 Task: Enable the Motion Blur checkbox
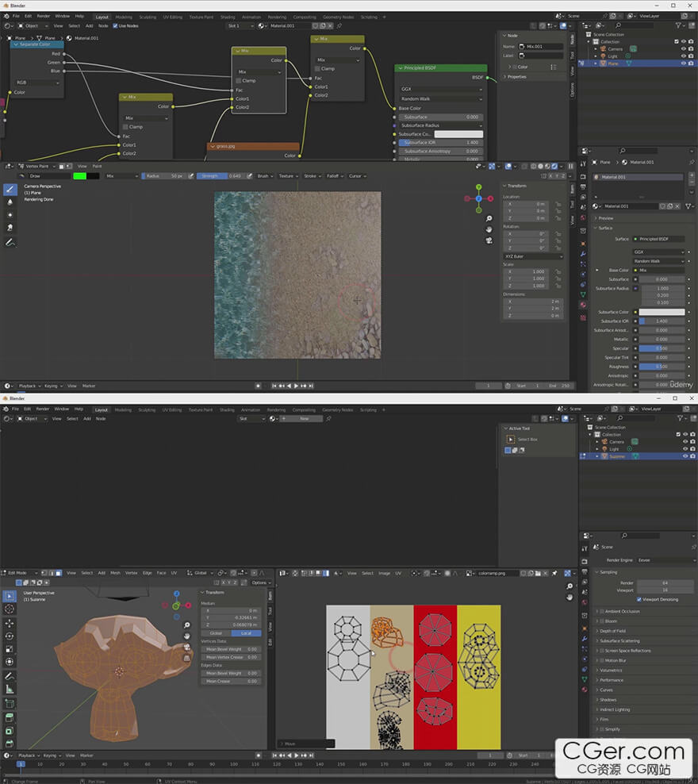point(601,660)
